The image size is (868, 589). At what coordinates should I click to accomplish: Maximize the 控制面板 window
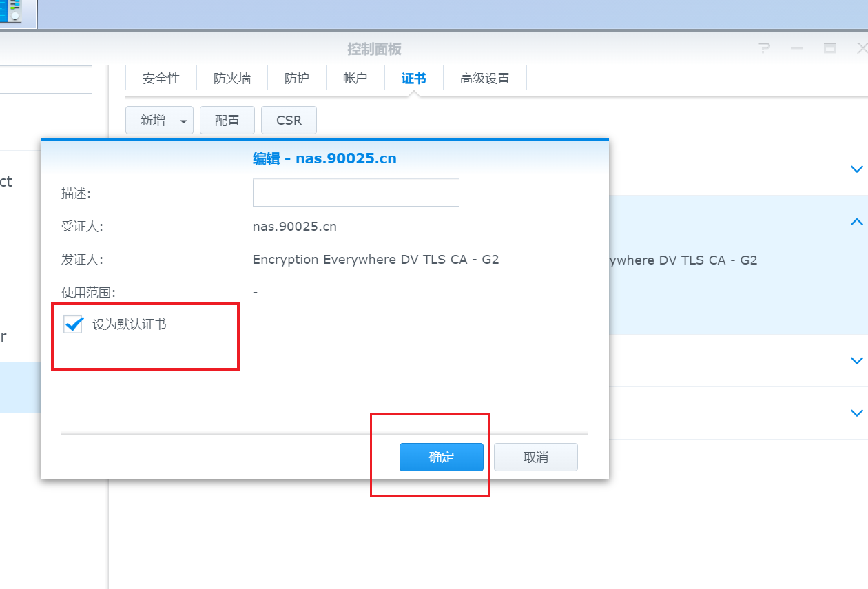click(830, 48)
